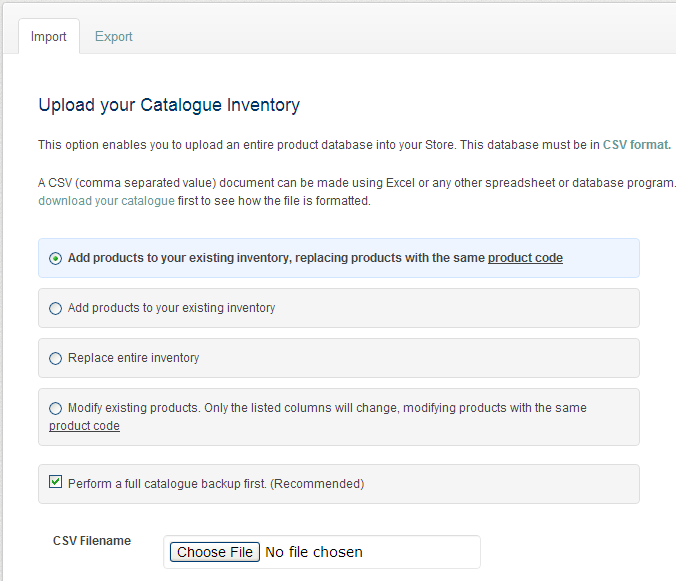Select the 'Replace entire inventory' radio button
Screen dimensions: 676x581
pos(55,359)
